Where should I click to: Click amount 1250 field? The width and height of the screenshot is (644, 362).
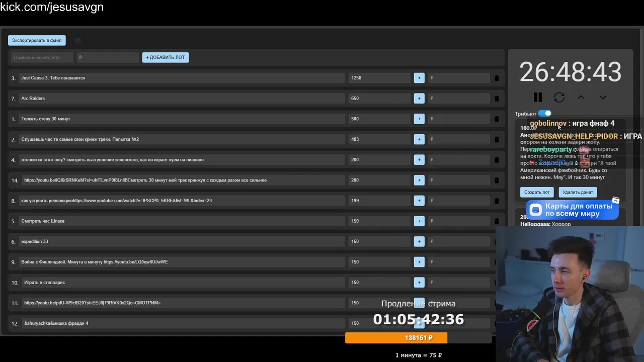tap(379, 78)
